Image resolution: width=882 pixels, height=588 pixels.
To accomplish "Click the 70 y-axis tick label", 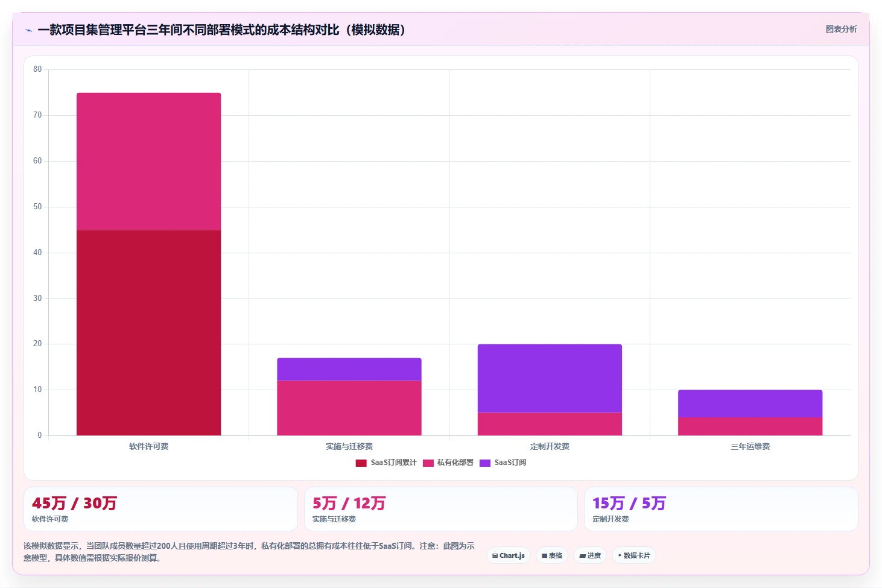I will 37,115.
